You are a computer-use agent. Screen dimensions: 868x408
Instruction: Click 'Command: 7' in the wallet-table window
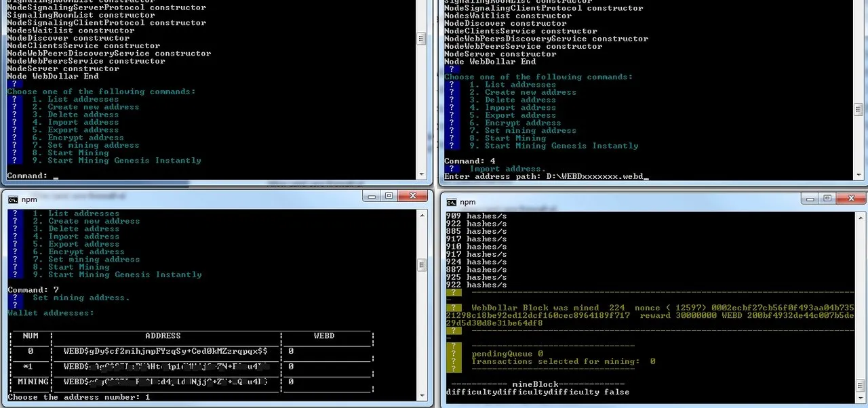[32, 290]
